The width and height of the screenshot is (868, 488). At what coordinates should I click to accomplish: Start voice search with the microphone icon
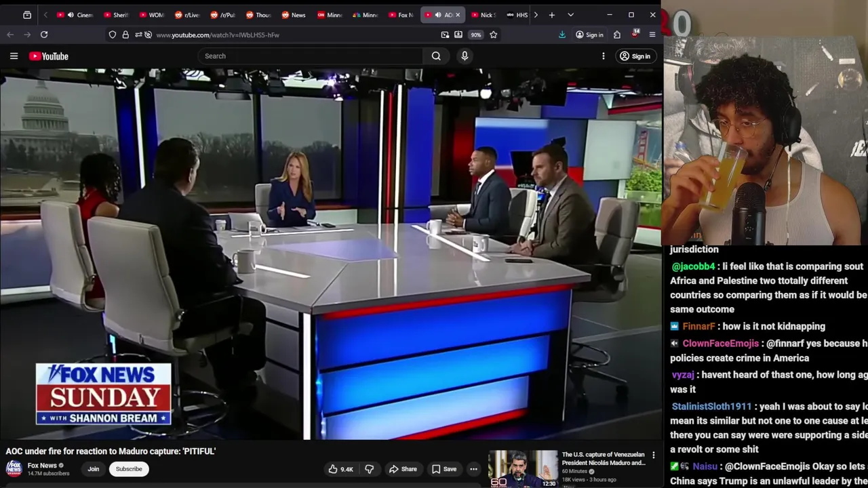coord(465,56)
